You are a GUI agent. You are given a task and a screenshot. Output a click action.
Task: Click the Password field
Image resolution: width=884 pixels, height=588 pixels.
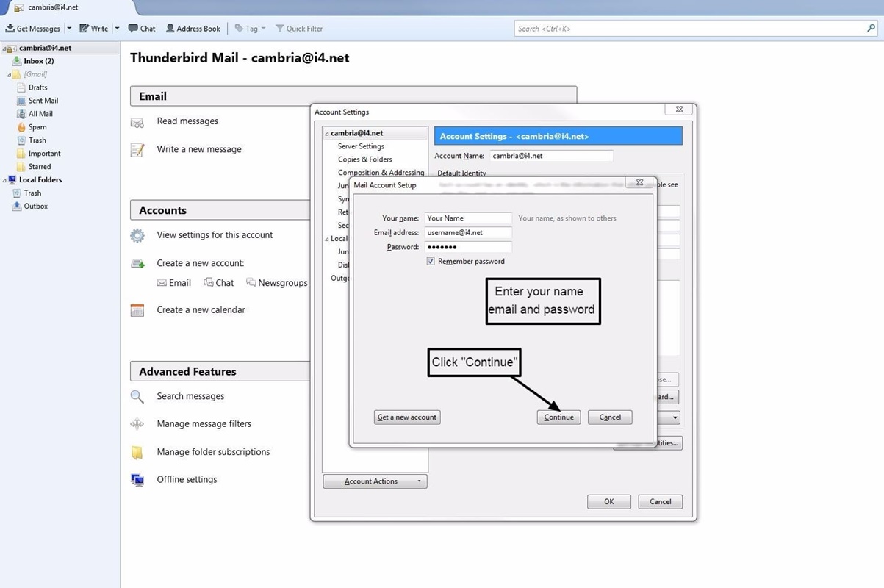click(468, 247)
